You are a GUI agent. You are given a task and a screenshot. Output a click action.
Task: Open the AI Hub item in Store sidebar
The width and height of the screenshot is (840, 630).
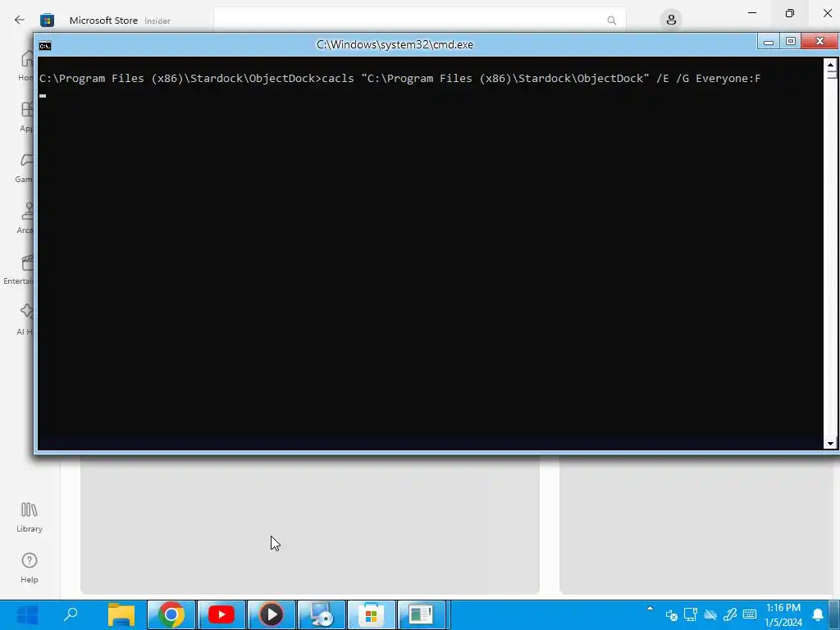pyautogui.click(x=24, y=319)
